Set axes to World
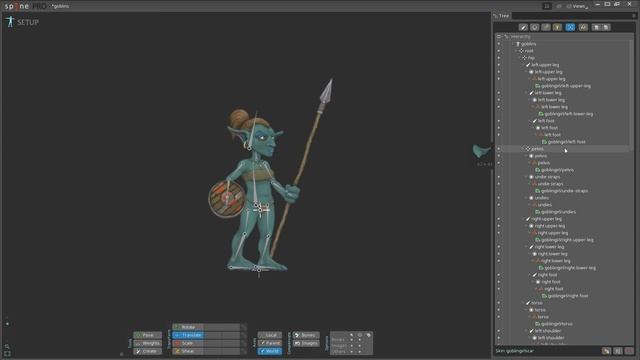This screenshot has height=360, width=640. click(269, 351)
